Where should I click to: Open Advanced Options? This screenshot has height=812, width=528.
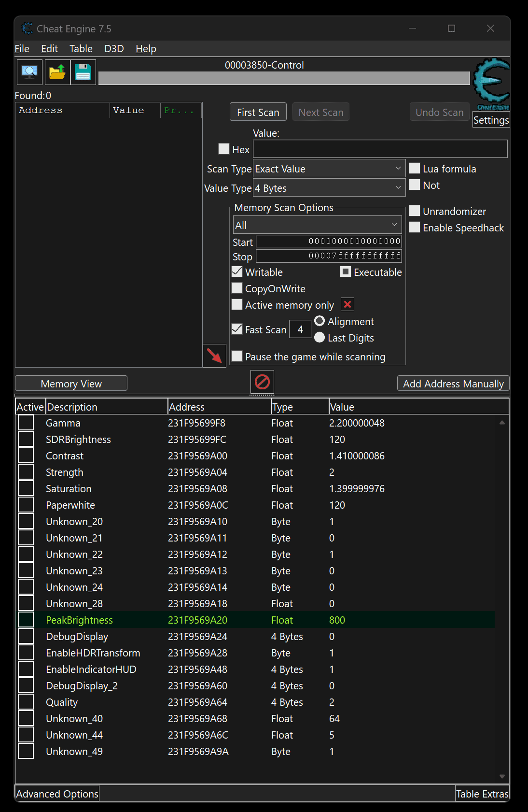57,794
